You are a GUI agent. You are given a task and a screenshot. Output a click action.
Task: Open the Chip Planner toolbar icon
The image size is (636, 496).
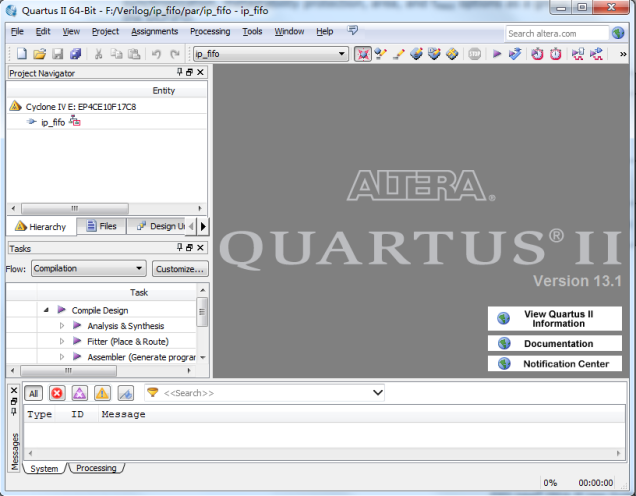click(x=434, y=54)
